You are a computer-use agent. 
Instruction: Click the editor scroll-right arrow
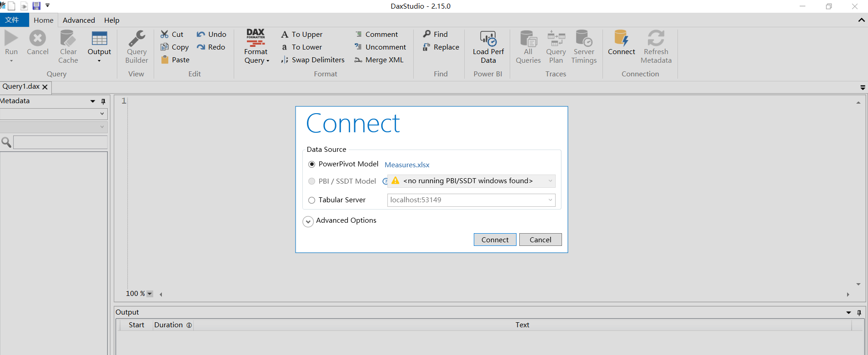click(848, 295)
